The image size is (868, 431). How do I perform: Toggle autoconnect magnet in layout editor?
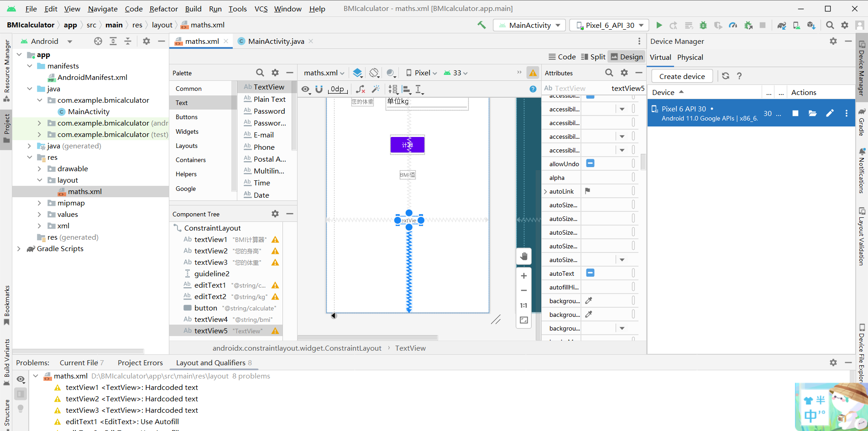click(x=319, y=89)
